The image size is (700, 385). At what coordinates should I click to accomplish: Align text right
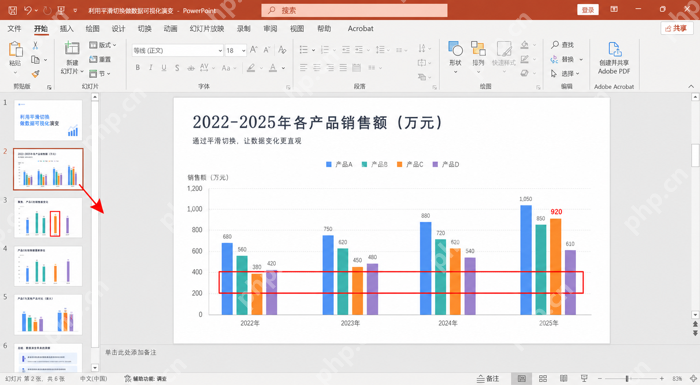330,68
